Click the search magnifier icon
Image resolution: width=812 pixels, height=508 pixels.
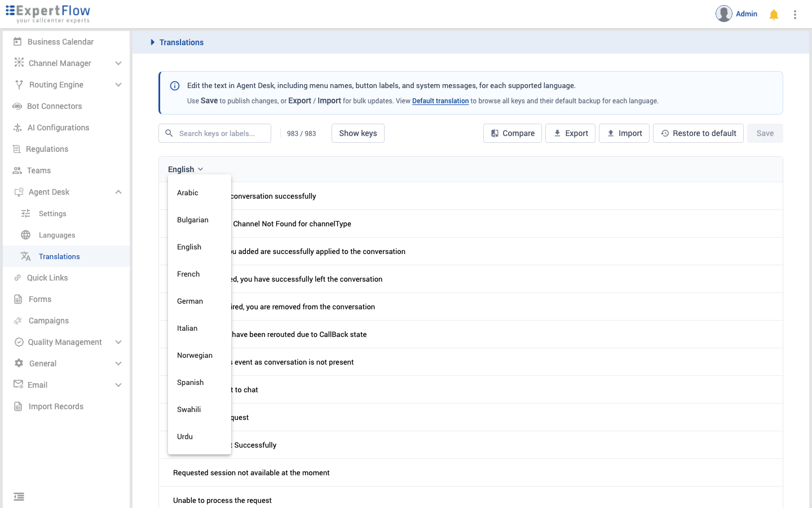169,133
